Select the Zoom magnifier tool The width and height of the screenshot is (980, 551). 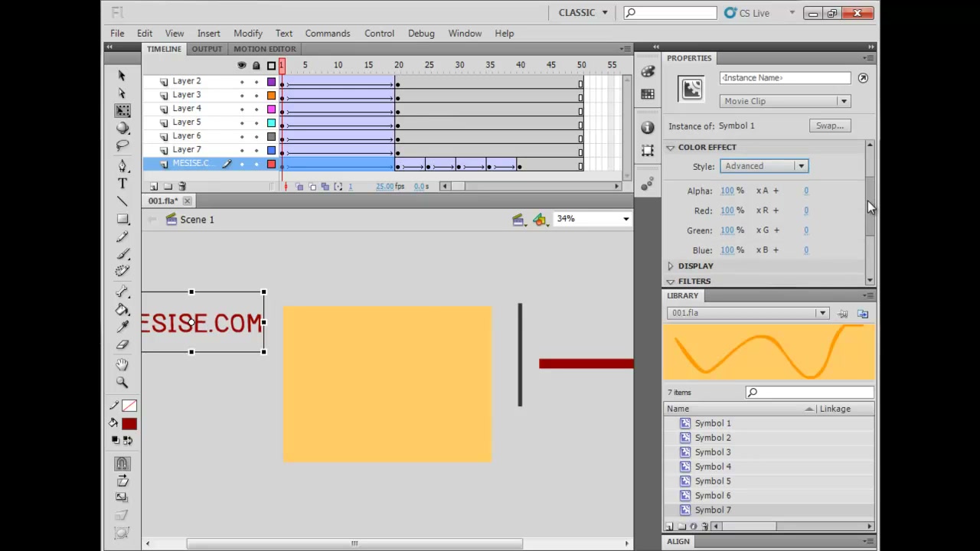click(x=122, y=382)
